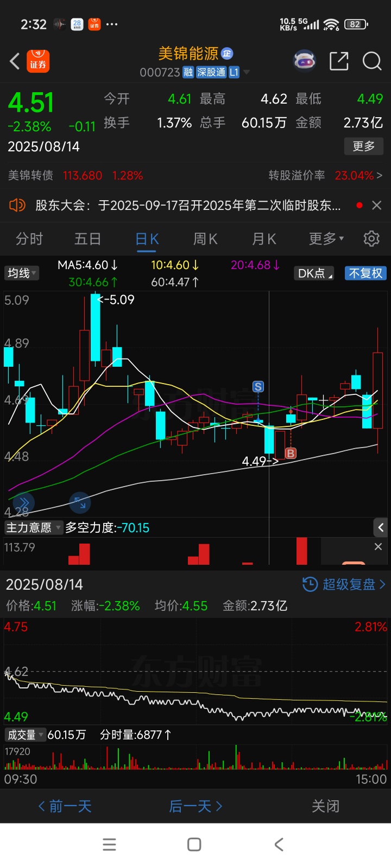The image size is (391, 868).
Task: Tap the green 30:4.66 MA label
Action: point(93,282)
